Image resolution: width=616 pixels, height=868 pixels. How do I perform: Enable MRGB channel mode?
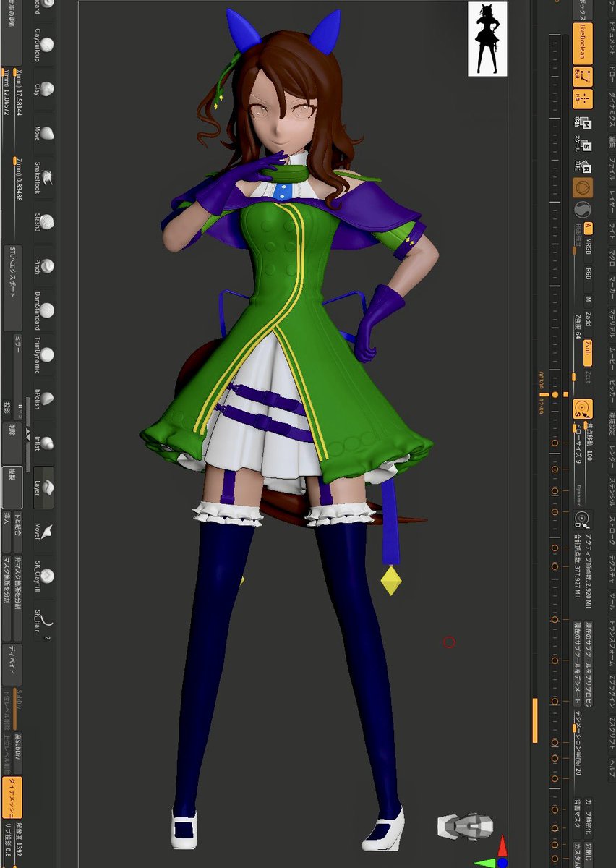click(x=589, y=247)
